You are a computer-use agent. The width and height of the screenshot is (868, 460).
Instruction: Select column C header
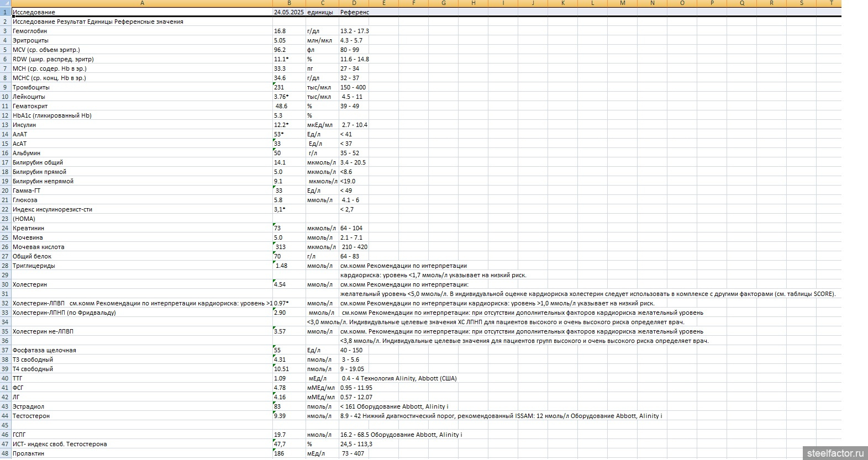(x=322, y=3)
